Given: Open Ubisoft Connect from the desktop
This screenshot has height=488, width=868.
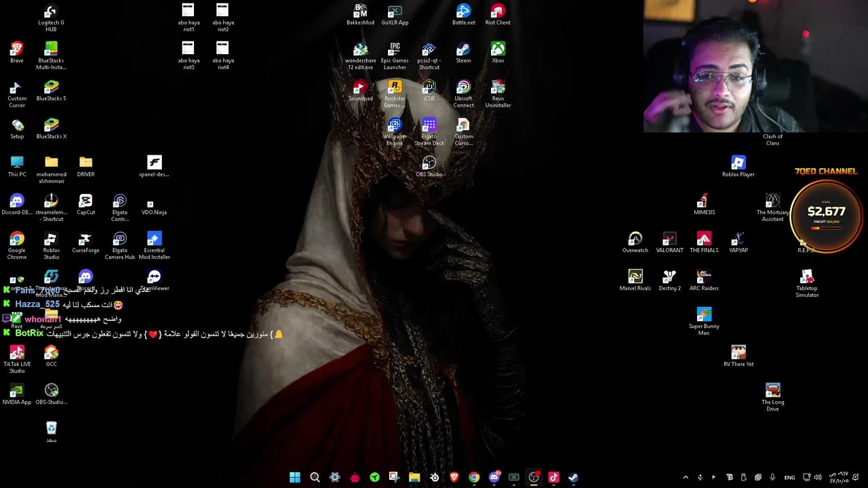Looking at the screenshot, I should [463, 94].
